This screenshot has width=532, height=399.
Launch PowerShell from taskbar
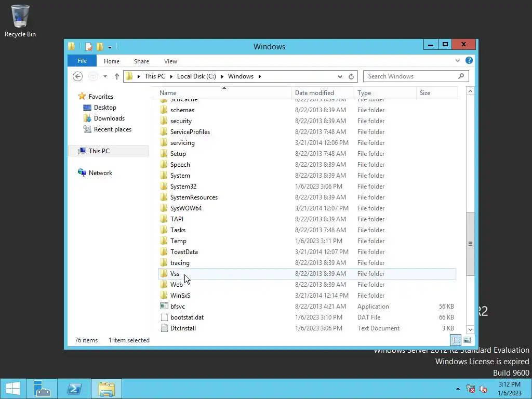(x=74, y=389)
